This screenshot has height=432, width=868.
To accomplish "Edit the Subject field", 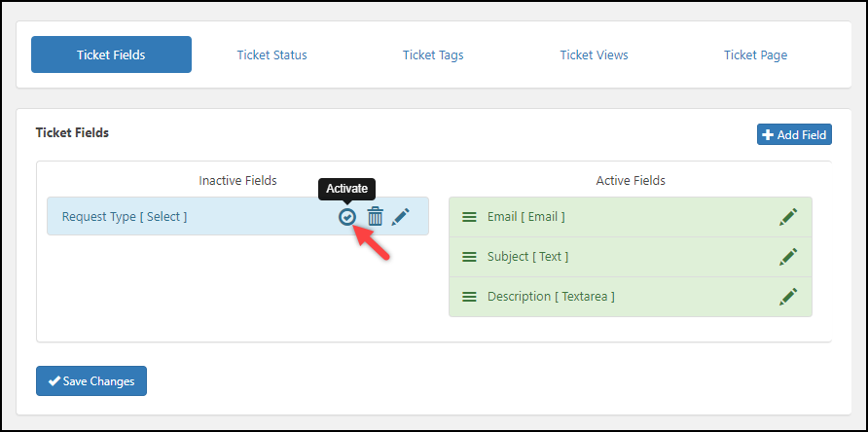I will [x=788, y=257].
